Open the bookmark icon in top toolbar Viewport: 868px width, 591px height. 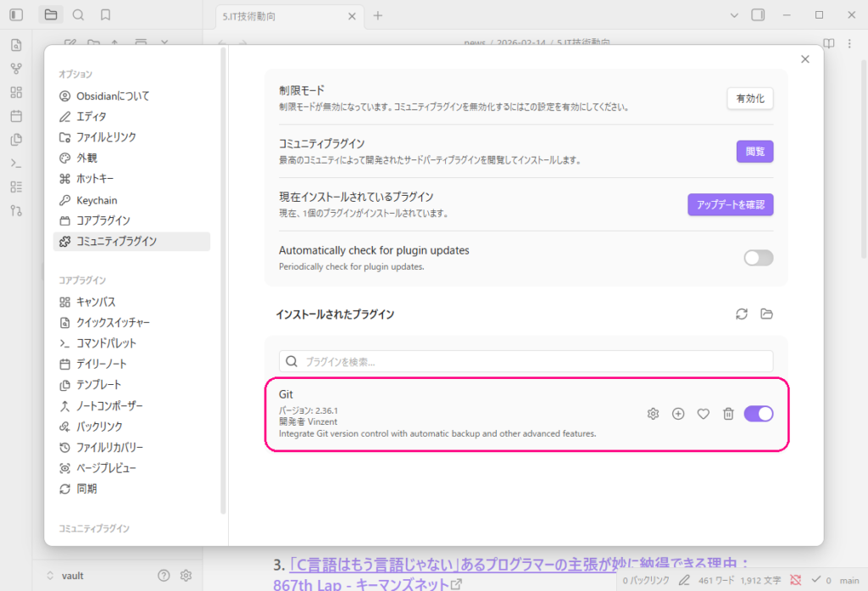[x=105, y=15]
